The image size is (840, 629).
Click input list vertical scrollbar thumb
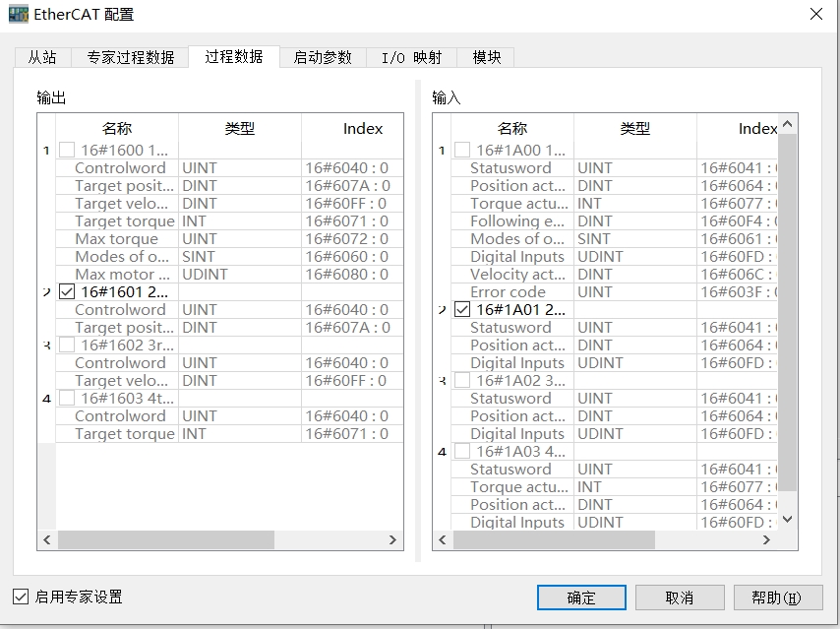pos(787,312)
